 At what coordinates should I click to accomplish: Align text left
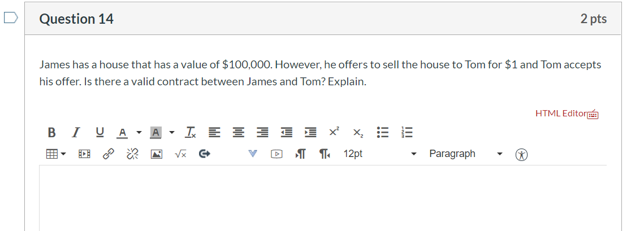[x=214, y=133]
